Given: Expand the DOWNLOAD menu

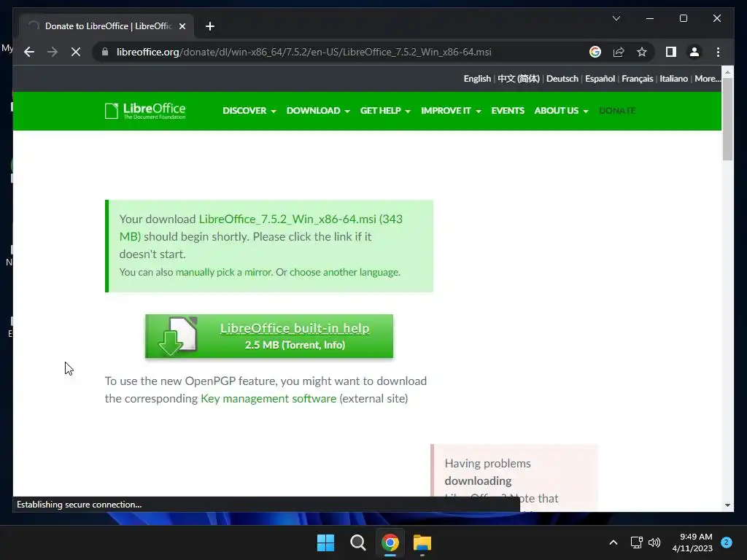Looking at the screenshot, I should point(318,111).
